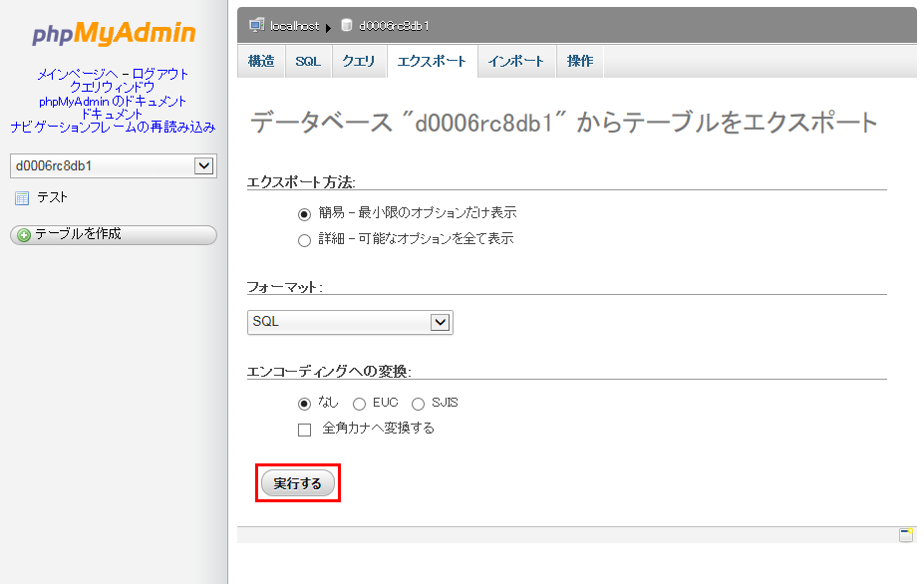Viewport: 924px width, 584px height.
Task: Open the d0006rc8db1 database selector dropdown
Action: (205, 165)
